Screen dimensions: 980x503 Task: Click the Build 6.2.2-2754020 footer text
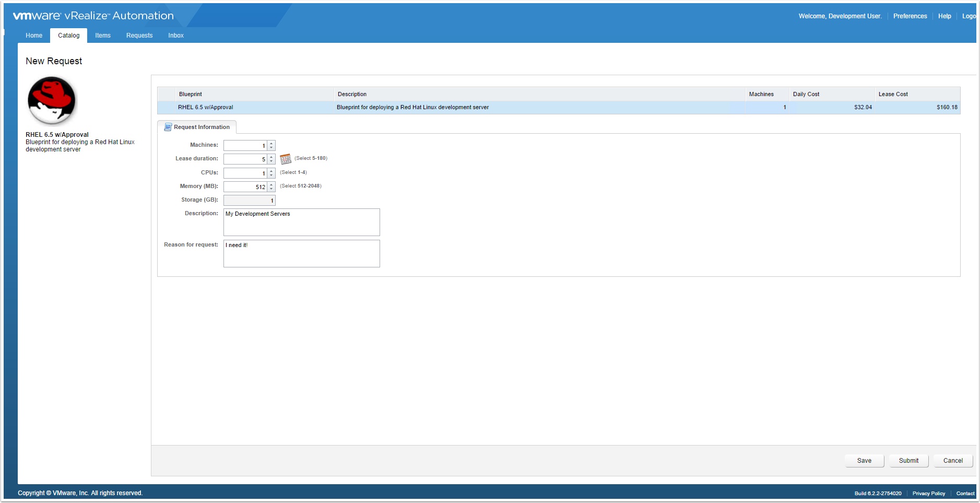point(878,493)
